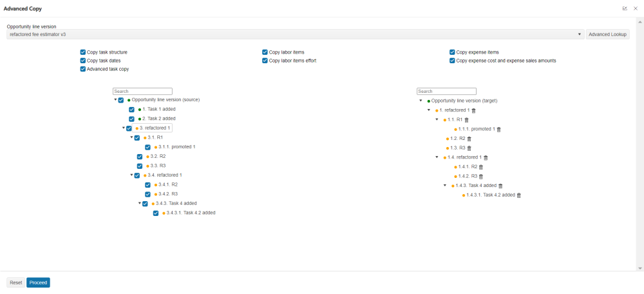Collapse source Opportunity line version root
Screen dimensions: 644x294
[115, 100]
